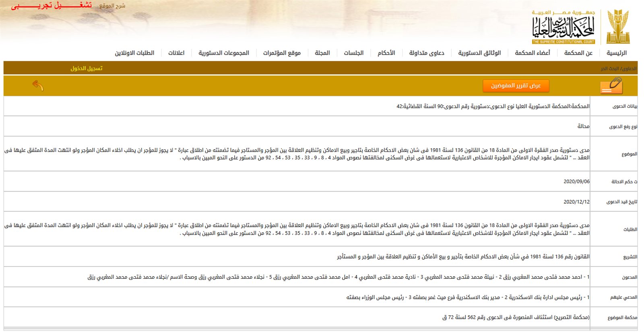This screenshot has width=644, height=335.
Task: Select اعلانات in the navigation bar
Action: 176,53
